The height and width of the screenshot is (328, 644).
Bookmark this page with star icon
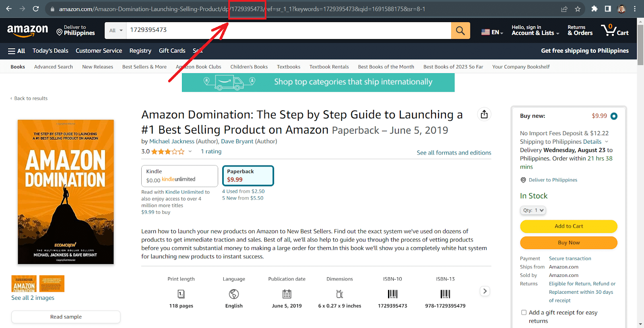tap(578, 9)
